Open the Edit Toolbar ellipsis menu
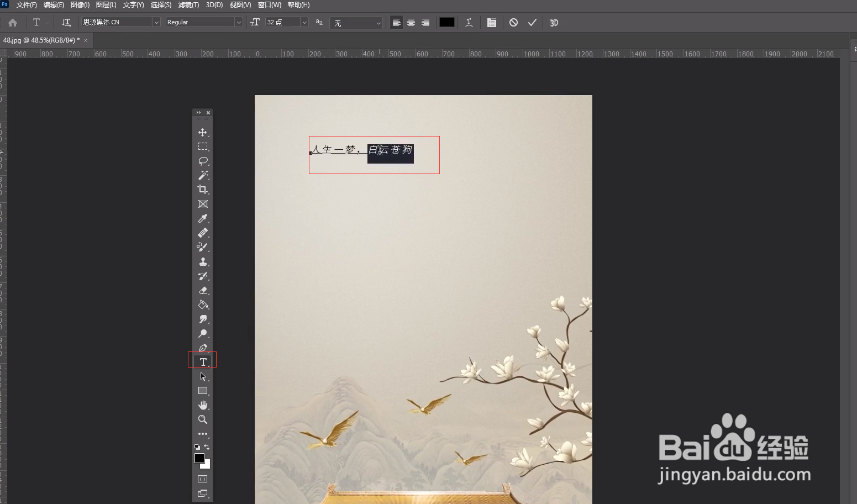The image size is (857, 504). coord(203,434)
